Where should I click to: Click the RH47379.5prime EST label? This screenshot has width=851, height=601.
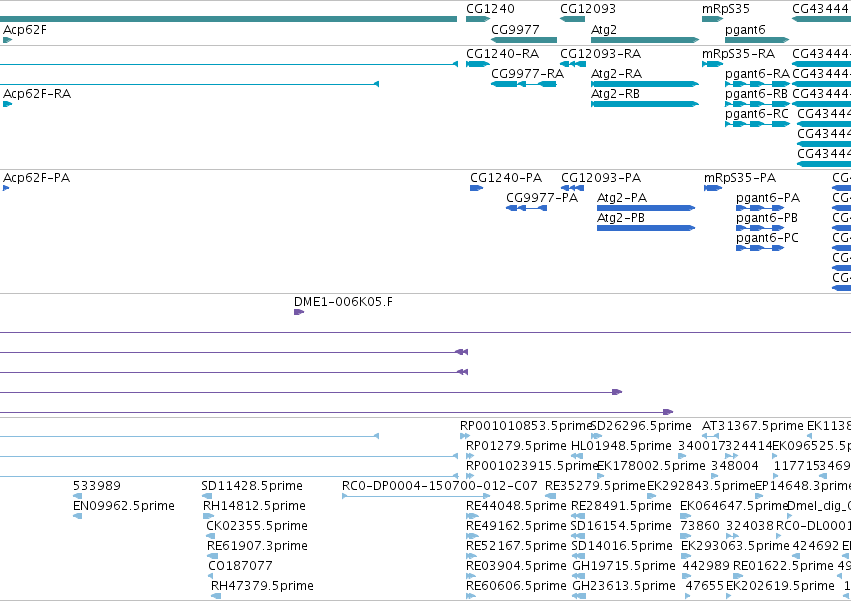click(262, 586)
